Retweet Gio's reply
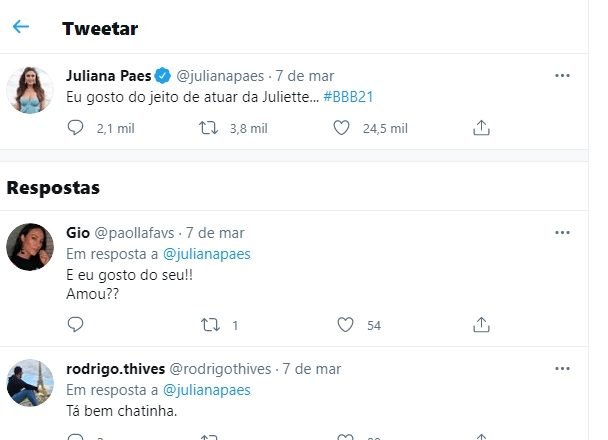This screenshot has width=608, height=440. click(210, 325)
